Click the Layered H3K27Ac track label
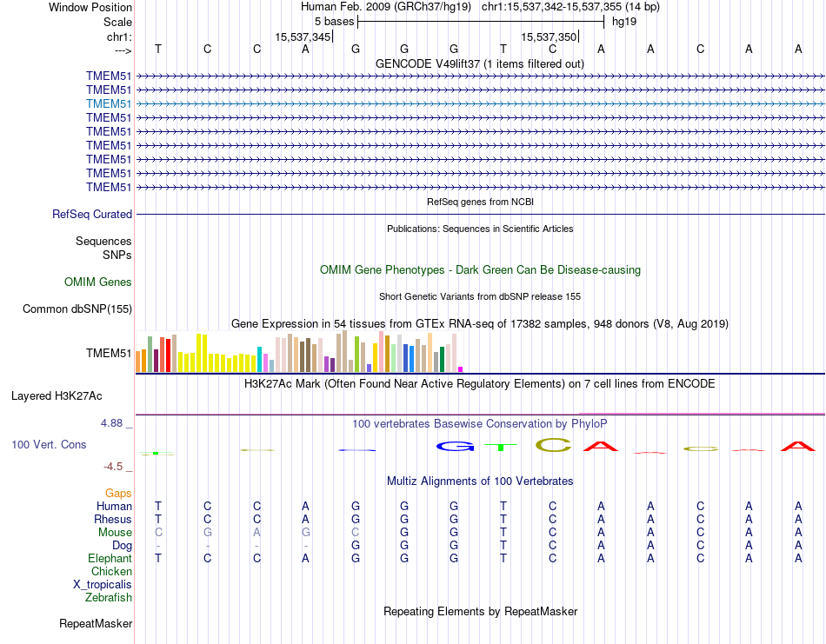This screenshot has width=826, height=644. click(x=57, y=396)
